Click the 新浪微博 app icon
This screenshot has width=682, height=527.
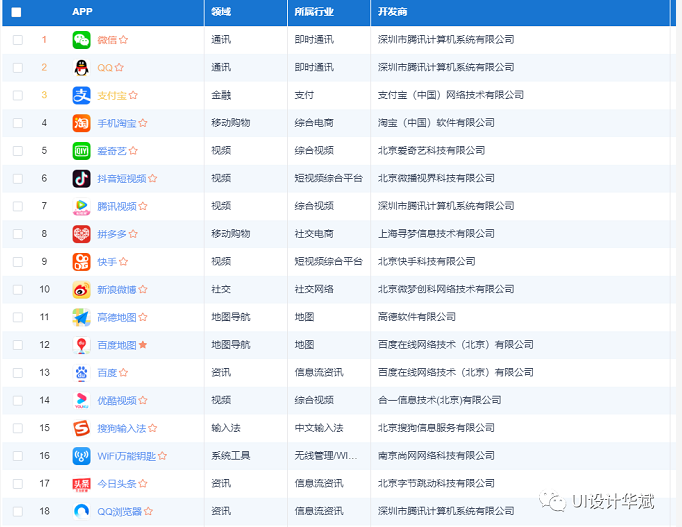[x=81, y=290]
